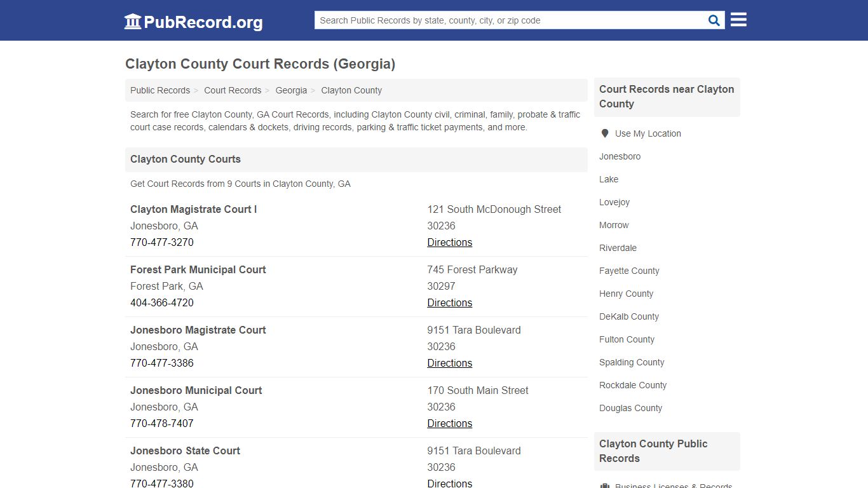Viewport: 868px width, 488px height.
Task: Click the PubRecord.org logo
Action: click(x=193, y=22)
